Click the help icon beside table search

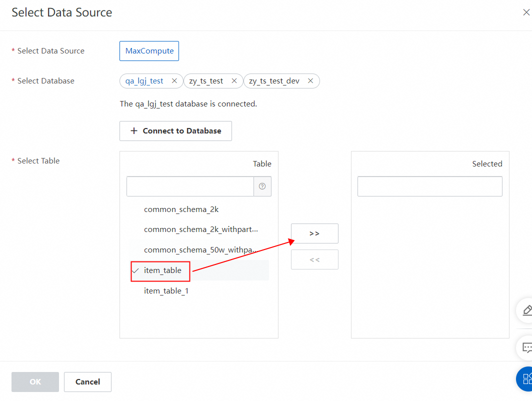[x=262, y=186]
